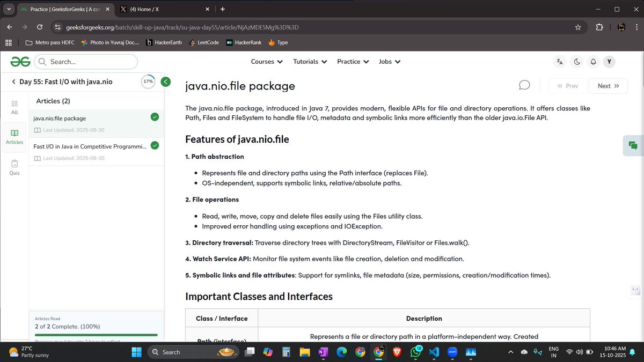Collapse the sidebar with green arrow
644x362 pixels.
tap(165, 82)
